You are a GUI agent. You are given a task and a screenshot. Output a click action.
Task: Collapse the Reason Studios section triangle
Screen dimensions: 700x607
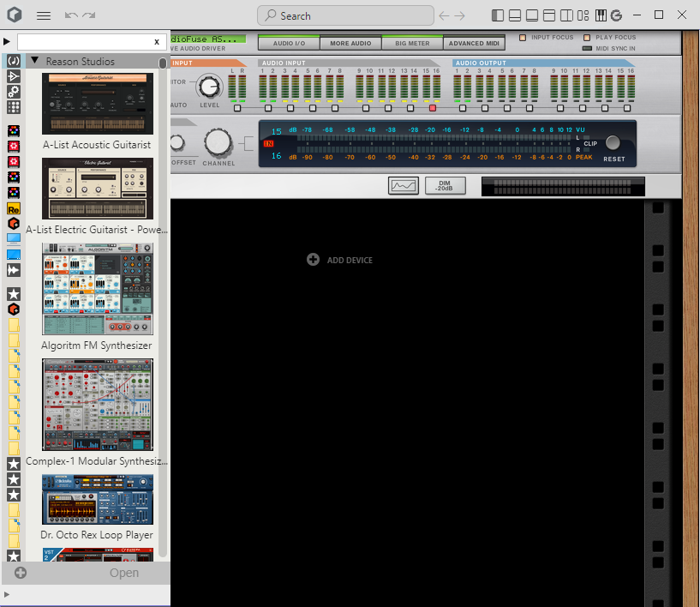(x=35, y=60)
